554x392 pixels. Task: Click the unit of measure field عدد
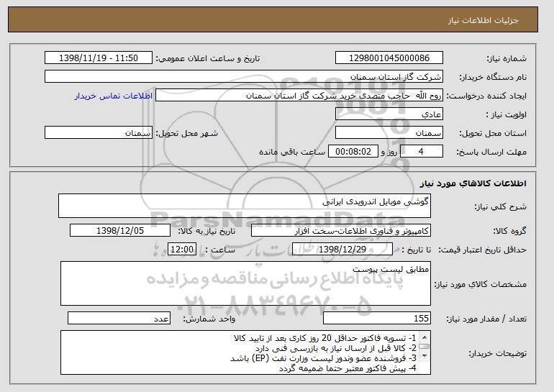point(119,318)
